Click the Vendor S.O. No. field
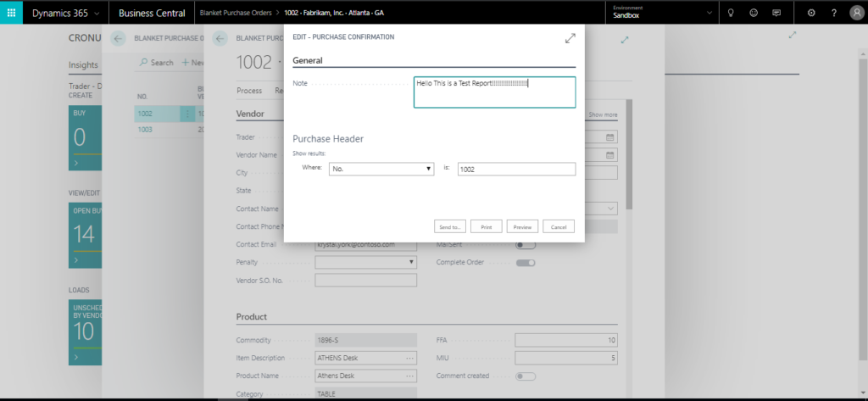 (x=365, y=281)
